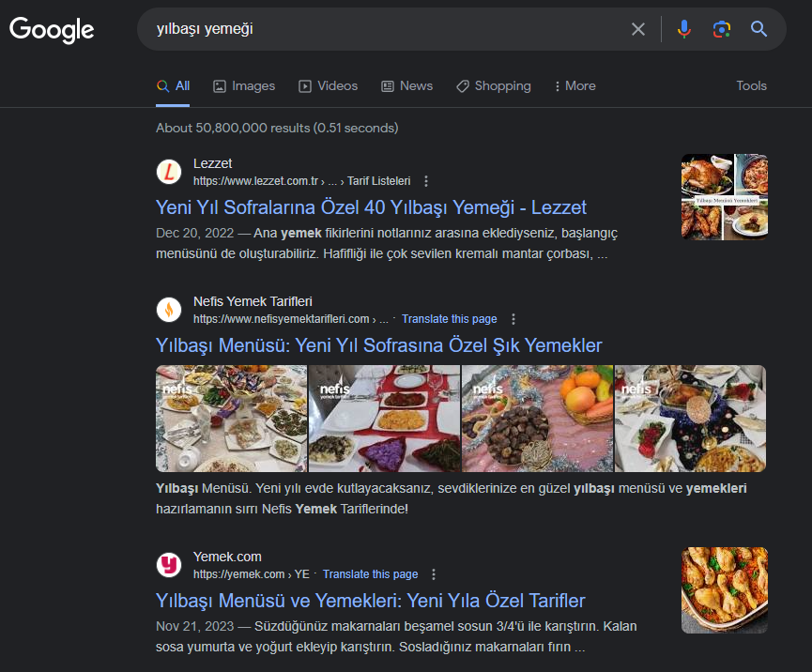Click the Lezzet result food thumbnail
812x672 pixels.
point(725,197)
